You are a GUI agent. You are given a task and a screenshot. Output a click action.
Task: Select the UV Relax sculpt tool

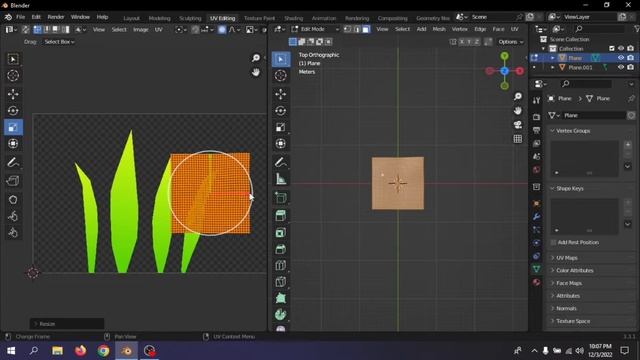tap(13, 216)
